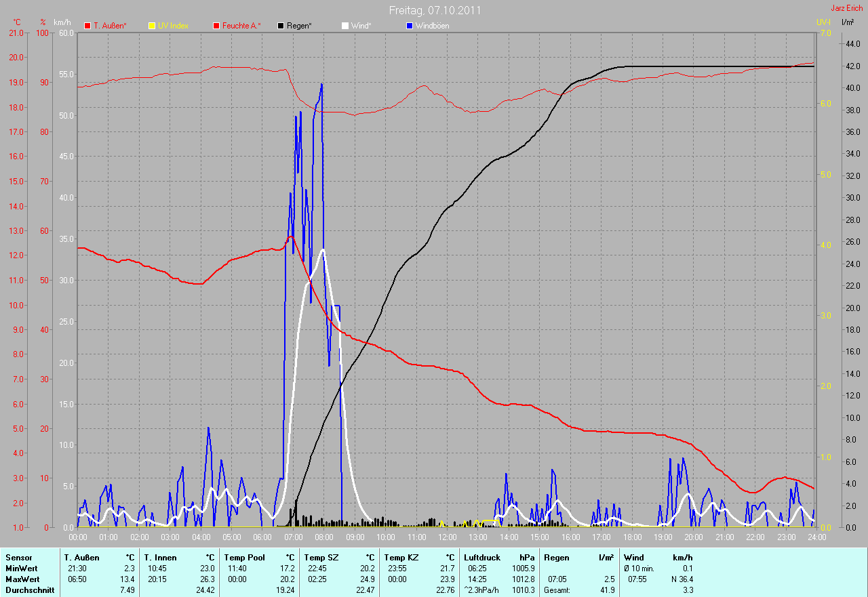The width and height of the screenshot is (868, 597).
Task: Click the yellow UV Index legend square
Action: [152, 26]
